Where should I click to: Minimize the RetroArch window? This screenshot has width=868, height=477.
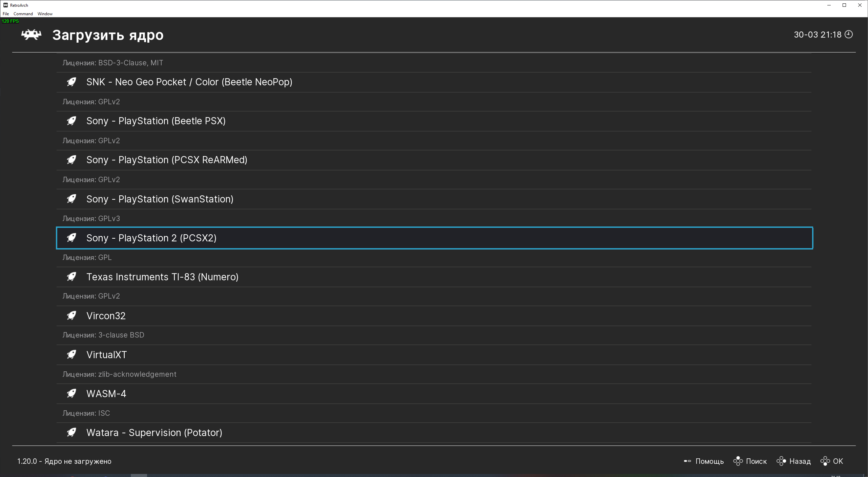[829, 5]
